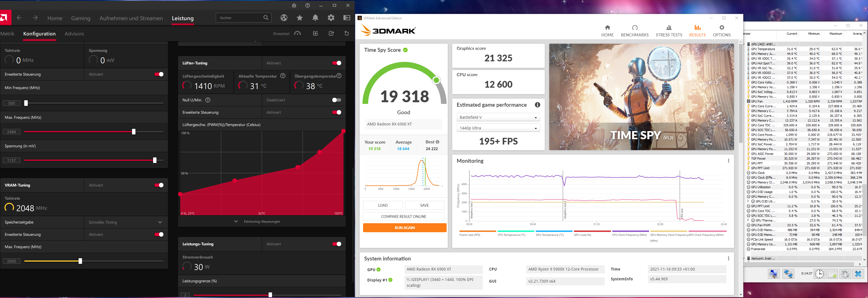Collapse the GPU [#0]: AMD sensor group
This screenshot has width=868, height=298.
(744, 44)
